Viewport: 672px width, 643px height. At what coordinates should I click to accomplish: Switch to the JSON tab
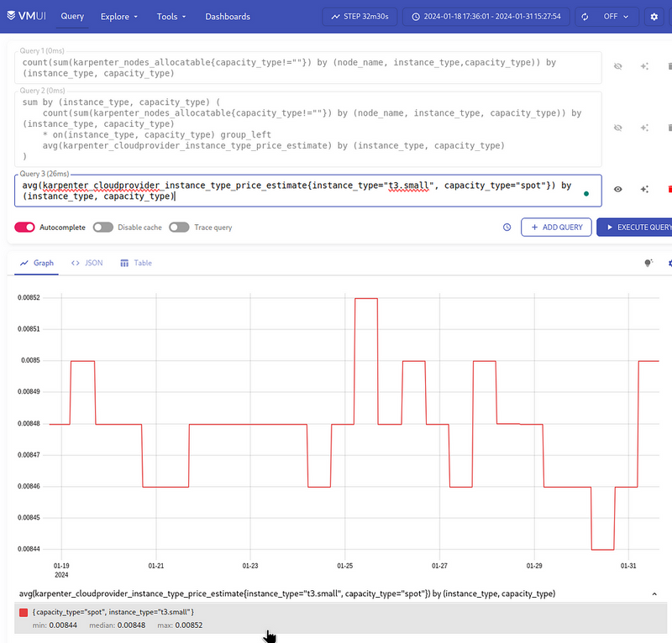tap(87, 263)
